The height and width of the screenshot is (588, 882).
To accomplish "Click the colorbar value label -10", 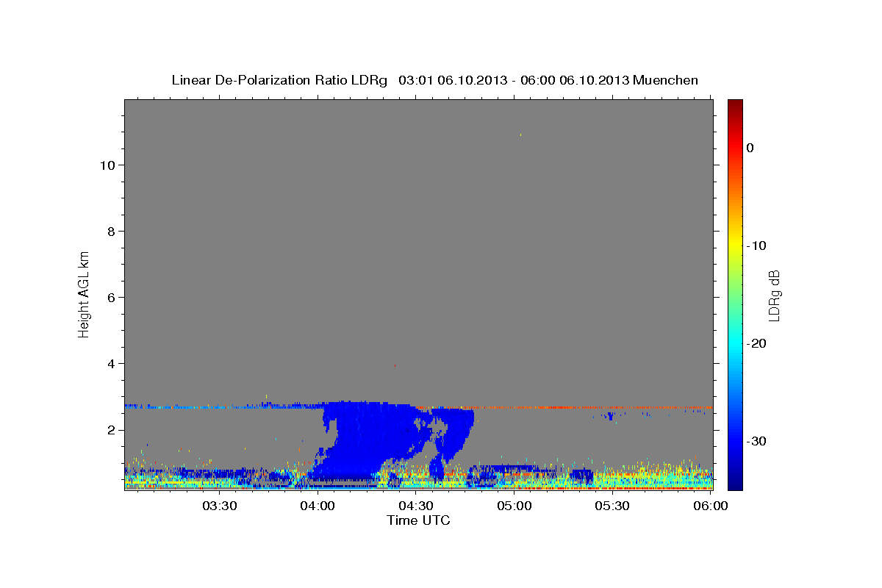I will click(x=756, y=245).
